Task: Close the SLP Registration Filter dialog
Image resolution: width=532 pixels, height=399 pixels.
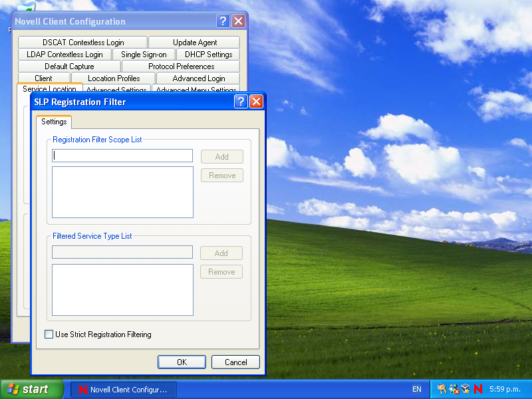Action: (256, 102)
